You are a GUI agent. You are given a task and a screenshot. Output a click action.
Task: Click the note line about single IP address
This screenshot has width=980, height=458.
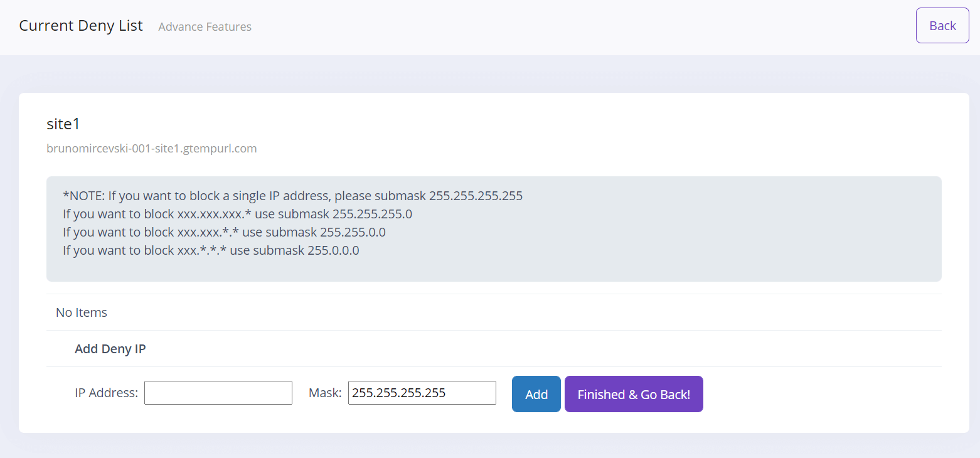tap(293, 196)
